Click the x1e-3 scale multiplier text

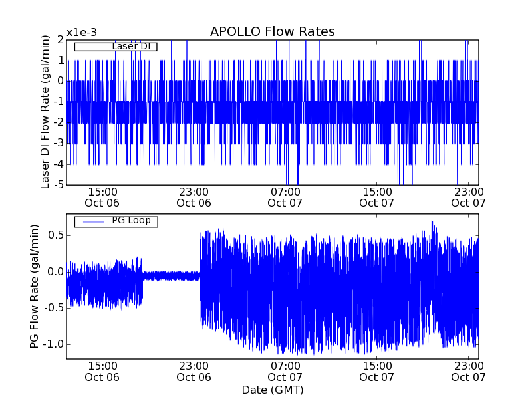click(81, 33)
